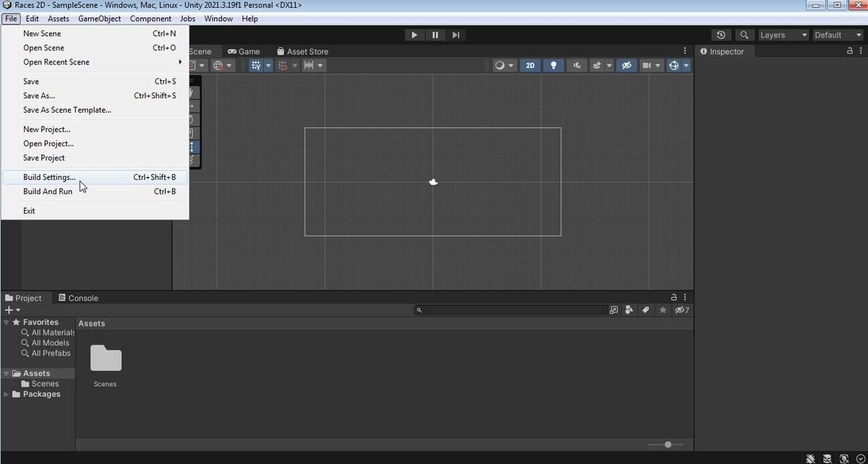Toggle the Project panel lock
The image size is (868, 464).
coord(674,297)
